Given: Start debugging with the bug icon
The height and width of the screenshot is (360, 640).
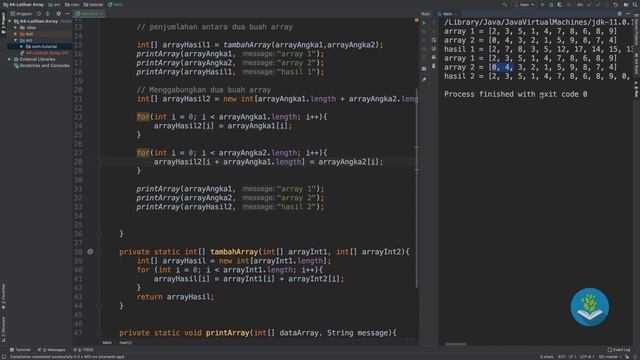Looking at the screenshot, I should [551, 4].
